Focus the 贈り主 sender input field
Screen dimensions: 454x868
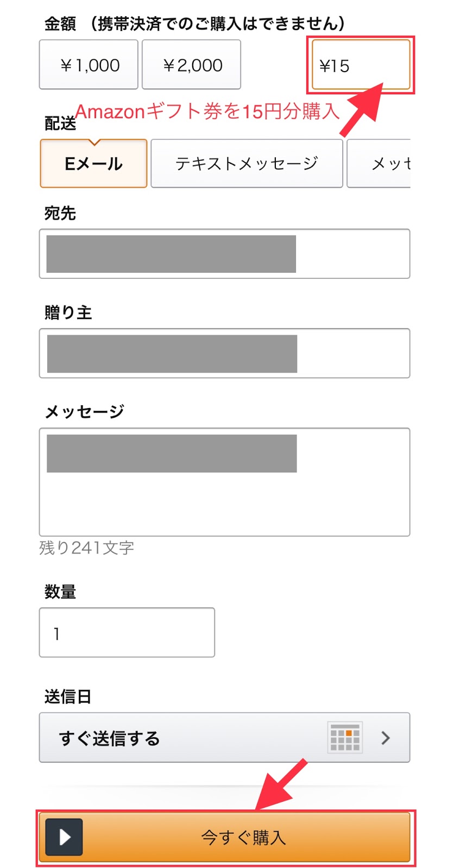(x=224, y=353)
